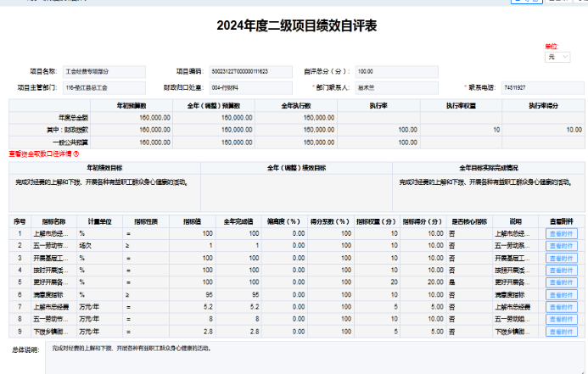Click 场次 unit cell in row 2

[100, 246]
